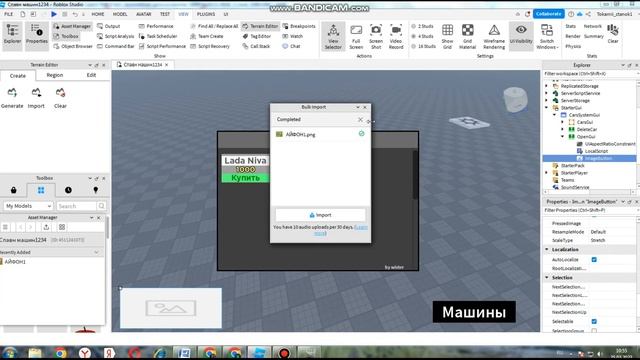The width and height of the screenshot is (640, 360).
Task: Toggle Show Grid
Action: click(x=447, y=37)
